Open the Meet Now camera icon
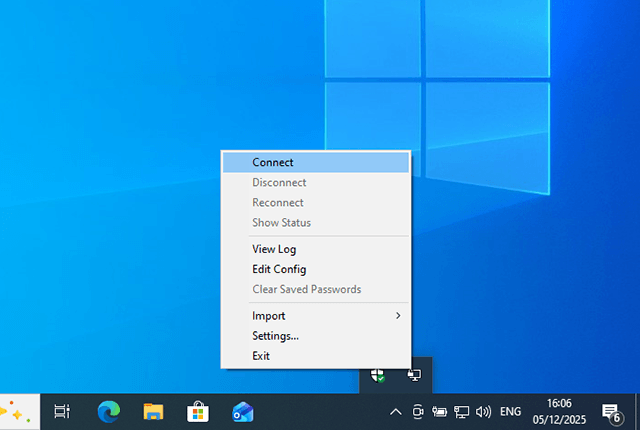 [x=418, y=411]
